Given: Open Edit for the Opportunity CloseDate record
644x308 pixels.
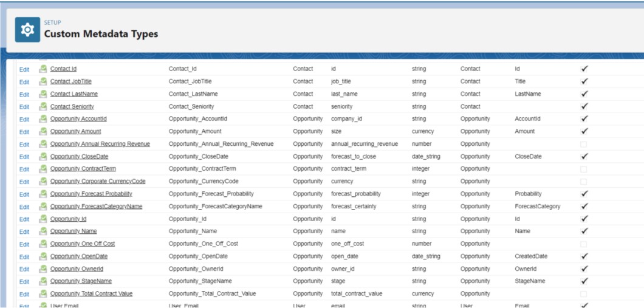Looking at the screenshot, I should tap(24, 157).
